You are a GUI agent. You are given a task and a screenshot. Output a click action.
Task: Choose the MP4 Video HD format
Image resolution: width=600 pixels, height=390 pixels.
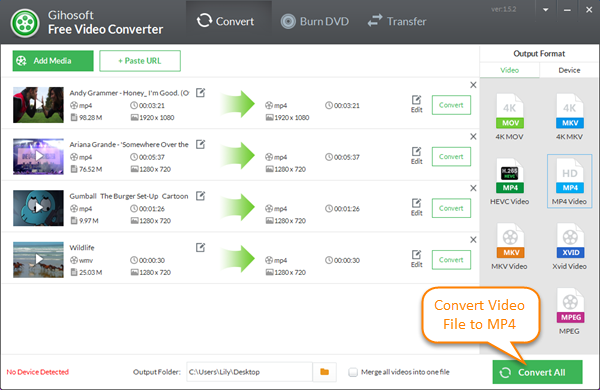[x=569, y=181]
